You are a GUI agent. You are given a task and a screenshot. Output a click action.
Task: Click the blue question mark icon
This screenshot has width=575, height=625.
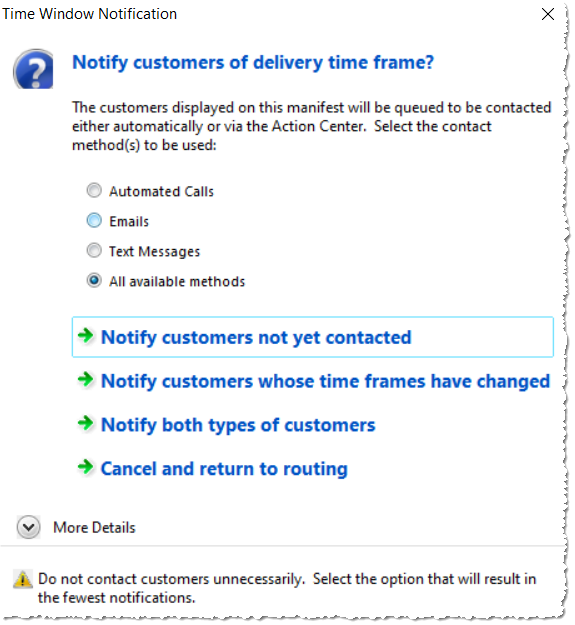pyautogui.click(x=33, y=69)
